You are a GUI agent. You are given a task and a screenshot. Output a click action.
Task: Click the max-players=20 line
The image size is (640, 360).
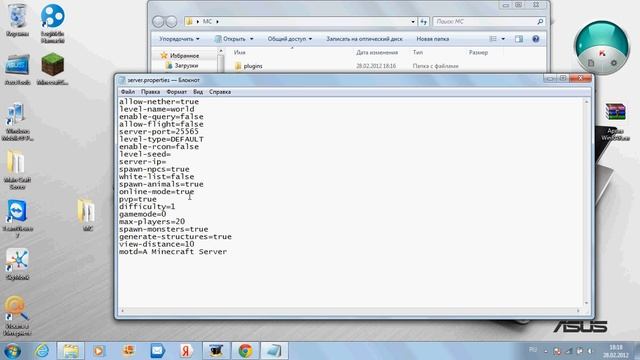coord(152,222)
